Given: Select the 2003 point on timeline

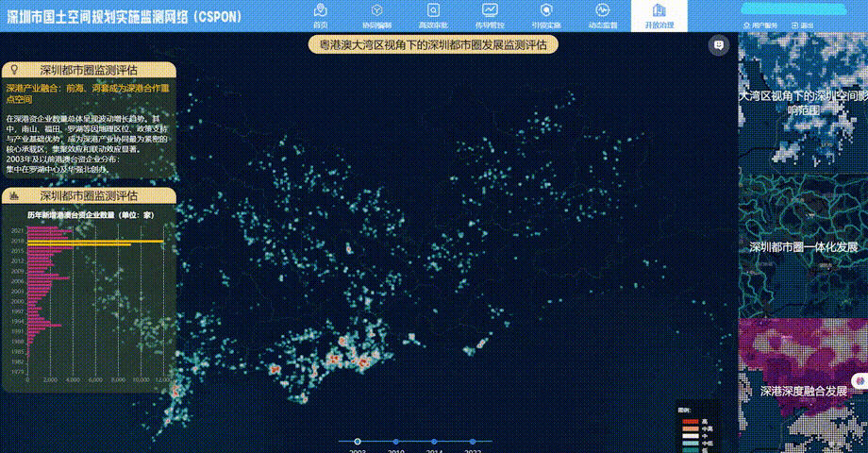Looking at the screenshot, I should pyautogui.click(x=358, y=442).
